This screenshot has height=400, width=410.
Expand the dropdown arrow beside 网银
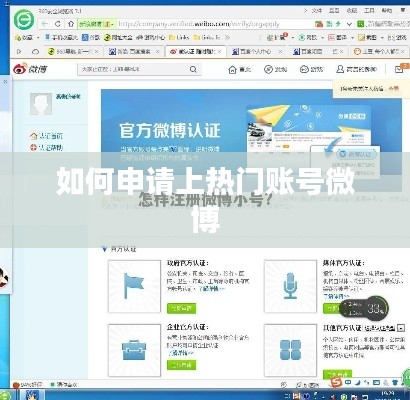pos(322,38)
